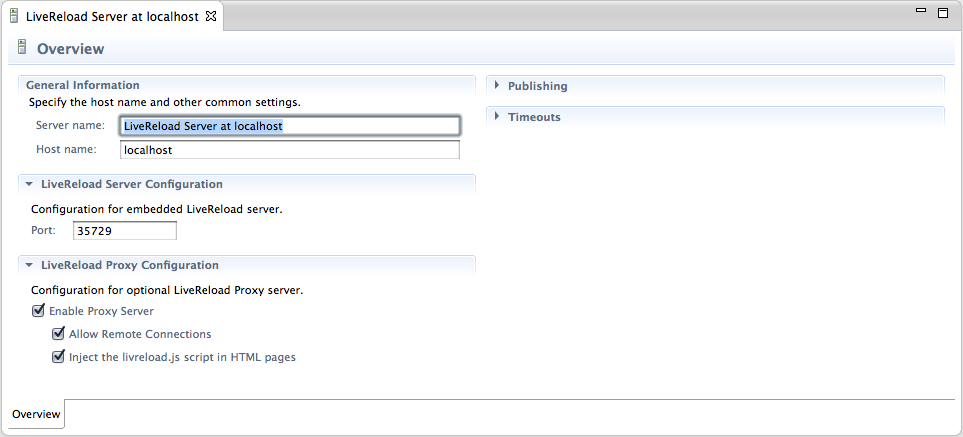
Task: Click the server icon beside Overview heading
Action: pos(22,48)
